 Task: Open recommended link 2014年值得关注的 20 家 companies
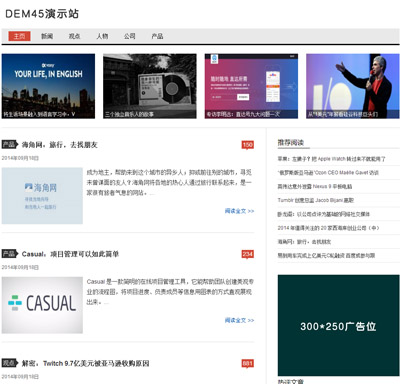(328, 228)
